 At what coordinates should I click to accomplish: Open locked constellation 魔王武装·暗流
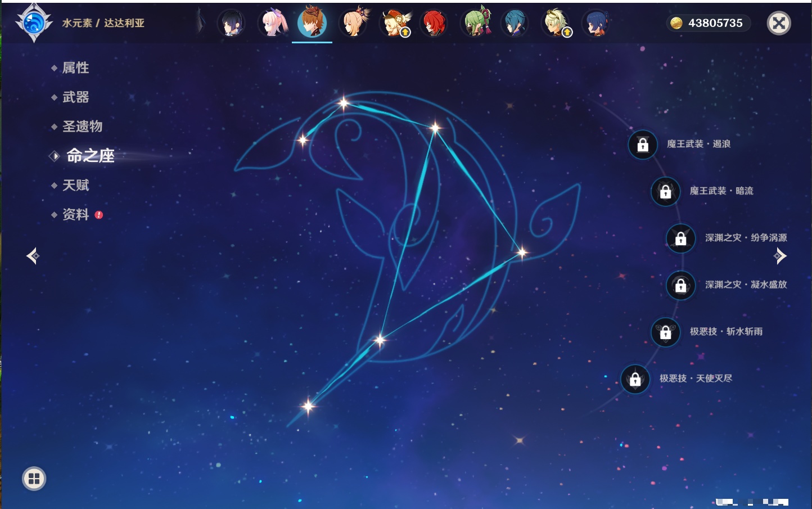666,192
